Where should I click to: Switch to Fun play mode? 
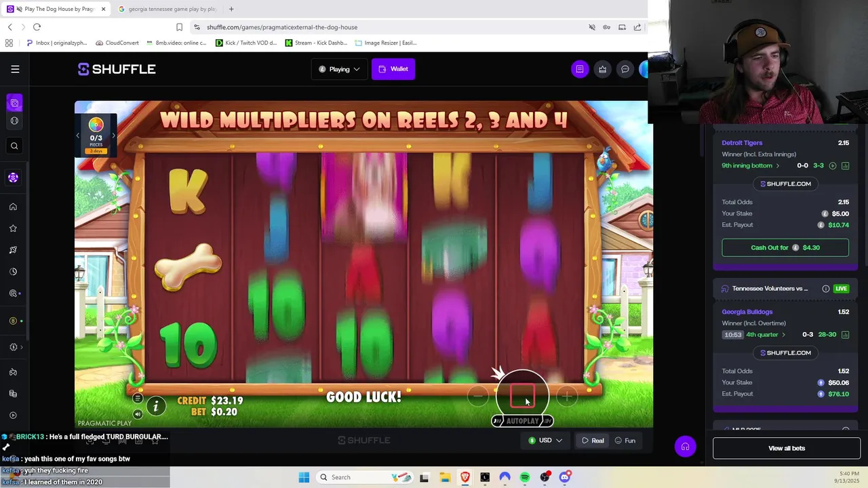pos(625,441)
